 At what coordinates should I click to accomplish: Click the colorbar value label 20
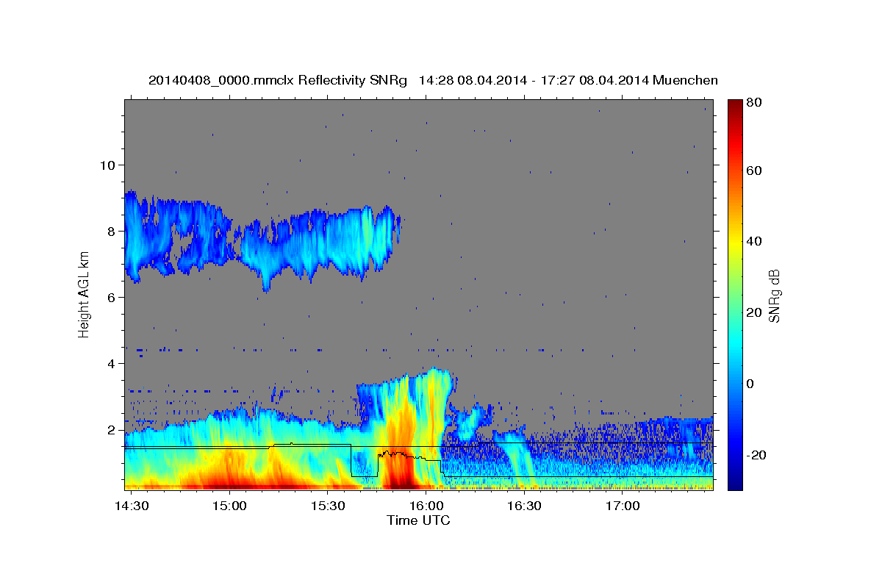click(753, 312)
